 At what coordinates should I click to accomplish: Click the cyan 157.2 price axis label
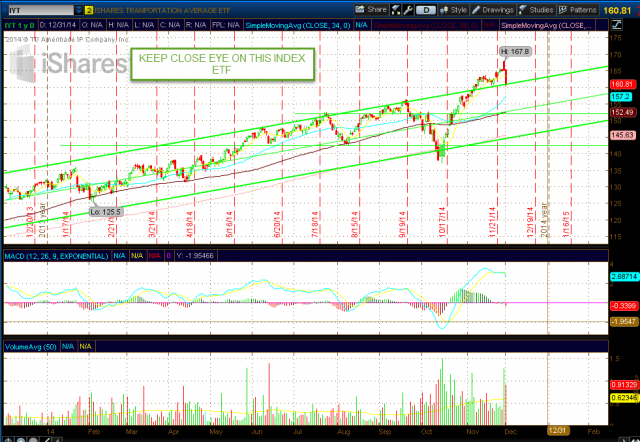620,97
